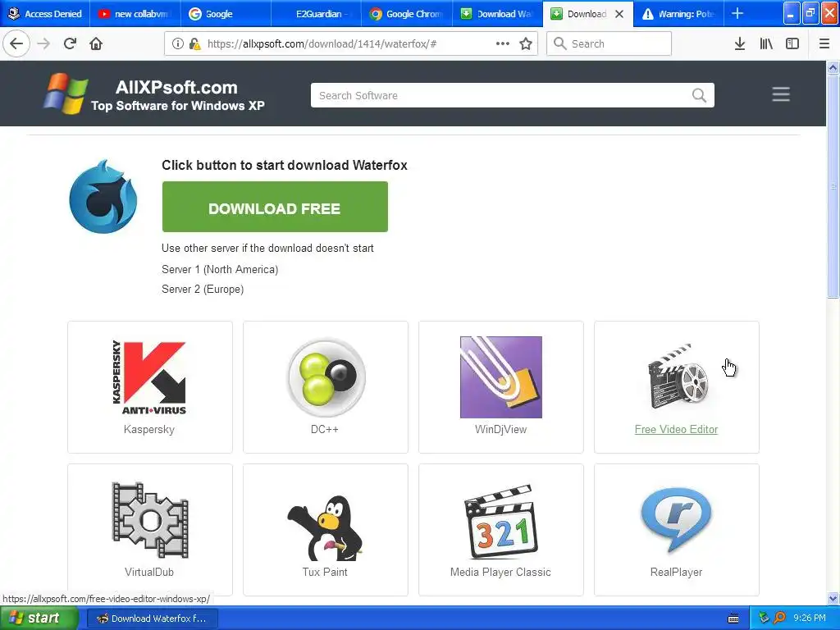Open the page actions three-dots menu
Image resolution: width=840 pixels, height=630 pixels.
tap(503, 43)
